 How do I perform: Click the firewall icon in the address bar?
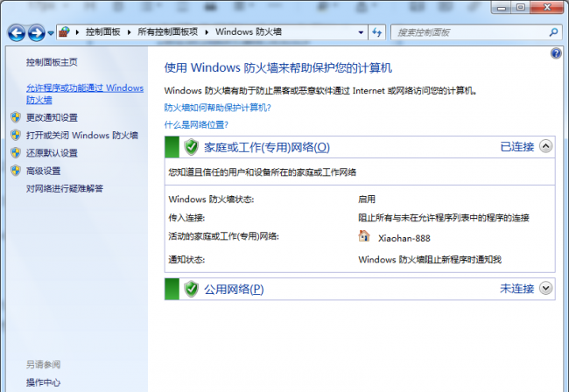65,32
